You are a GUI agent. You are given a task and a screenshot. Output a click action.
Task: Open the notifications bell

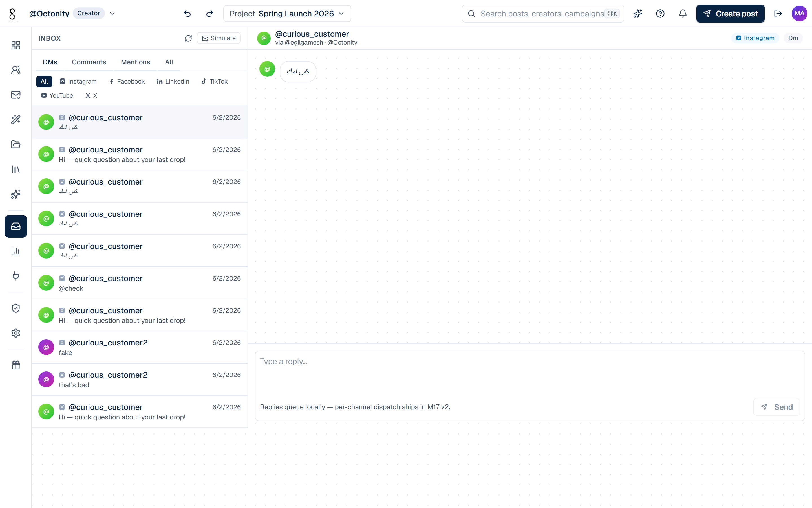(x=683, y=14)
